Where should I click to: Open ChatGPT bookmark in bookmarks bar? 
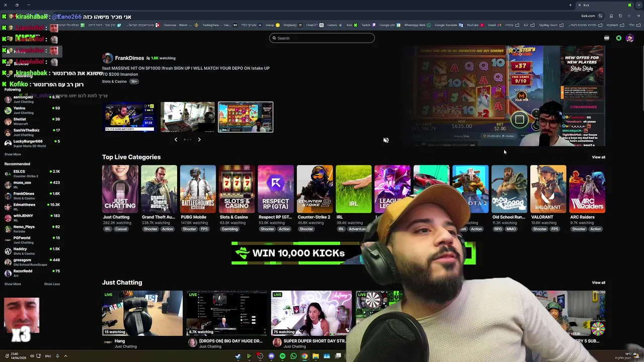(x=315, y=25)
